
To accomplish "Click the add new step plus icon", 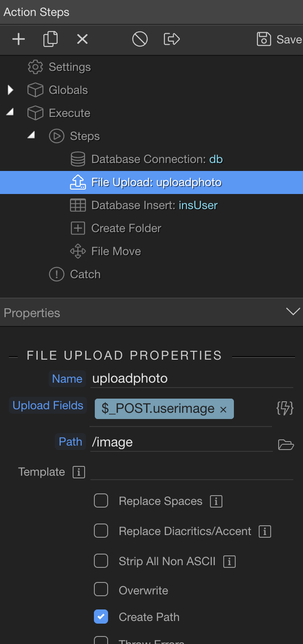I will pyautogui.click(x=18, y=39).
